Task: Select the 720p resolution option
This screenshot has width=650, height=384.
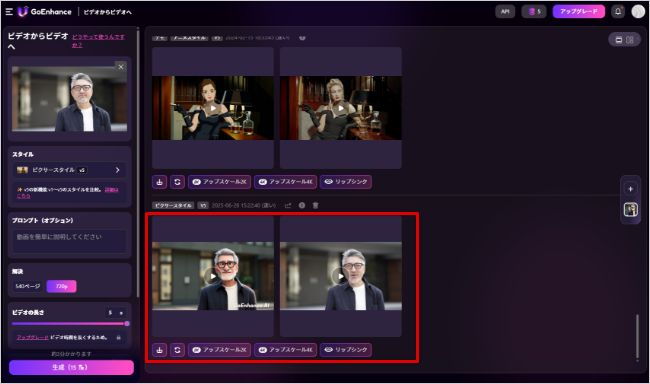Action: pyautogui.click(x=61, y=286)
